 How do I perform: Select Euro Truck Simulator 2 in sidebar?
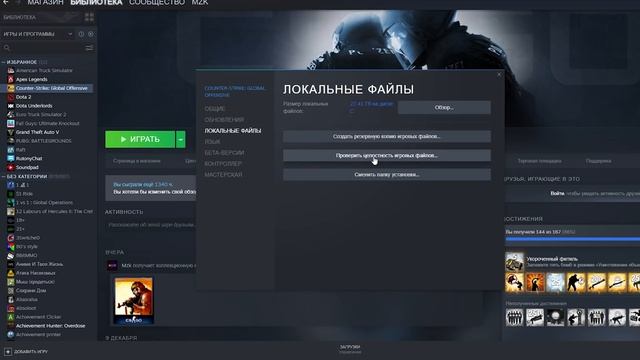(x=41, y=114)
